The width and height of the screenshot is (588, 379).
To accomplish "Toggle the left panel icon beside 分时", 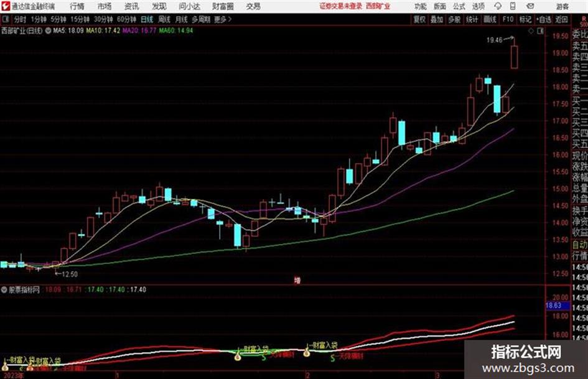I will pos(5,19).
